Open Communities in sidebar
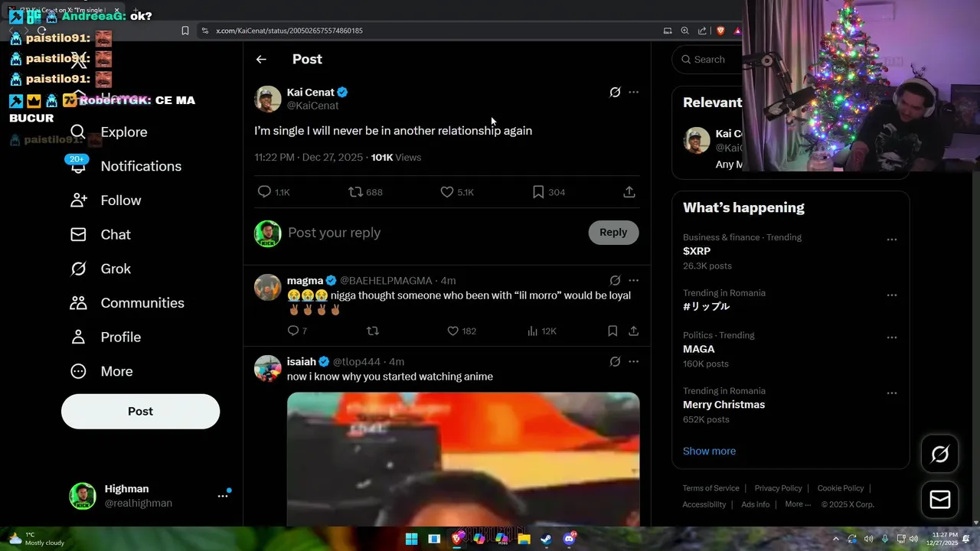 coord(127,303)
